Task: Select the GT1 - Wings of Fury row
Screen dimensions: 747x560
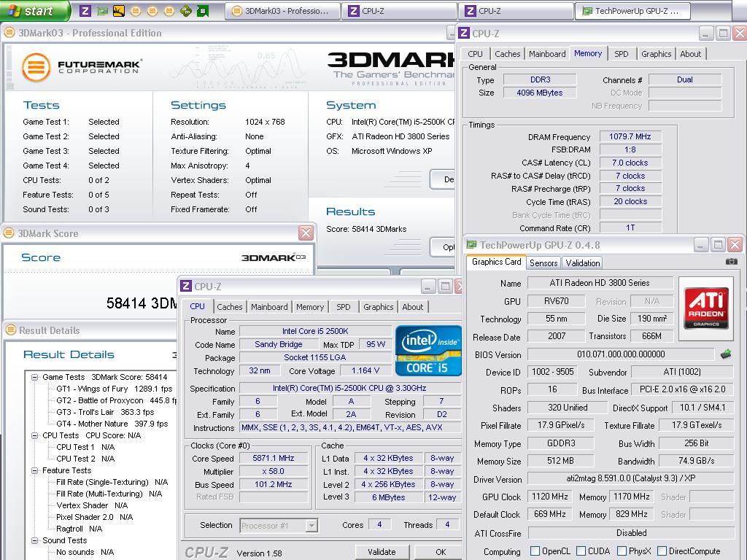Action: [114, 389]
